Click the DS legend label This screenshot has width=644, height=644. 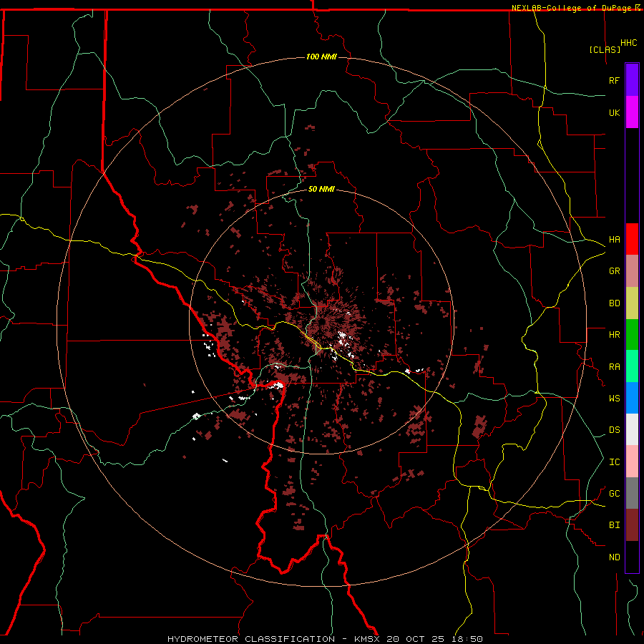click(x=614, y=430)
